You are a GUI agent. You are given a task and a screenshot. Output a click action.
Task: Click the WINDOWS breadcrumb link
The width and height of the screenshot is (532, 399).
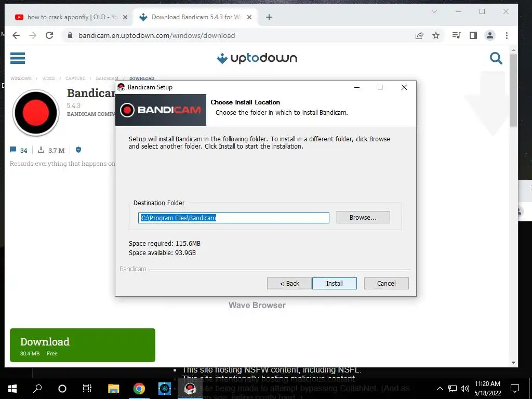[x=21, y=78]
